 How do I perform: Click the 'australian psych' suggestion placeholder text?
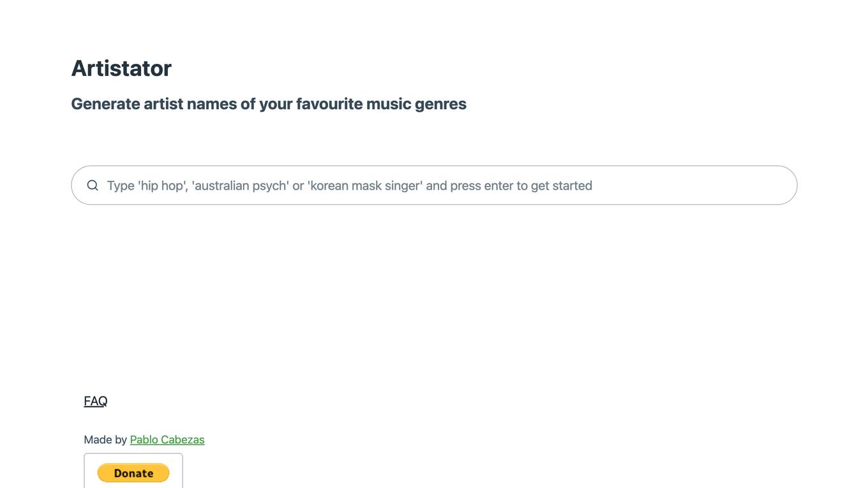click(x=241, y=185)
